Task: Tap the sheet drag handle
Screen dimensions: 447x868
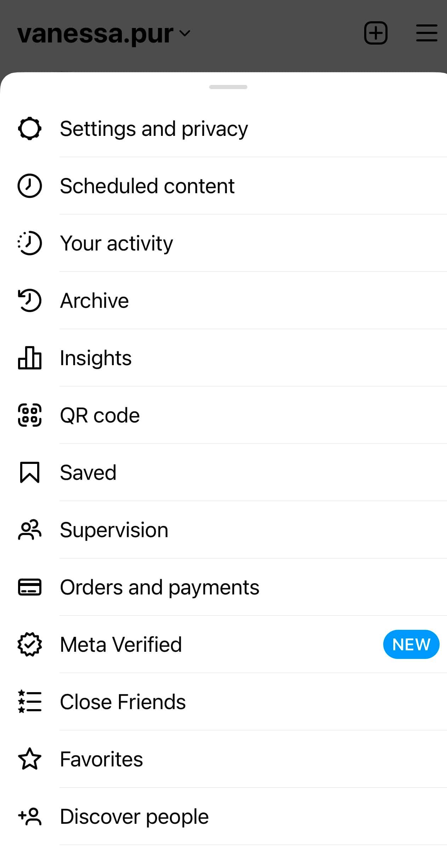Action: coord(228,87)
